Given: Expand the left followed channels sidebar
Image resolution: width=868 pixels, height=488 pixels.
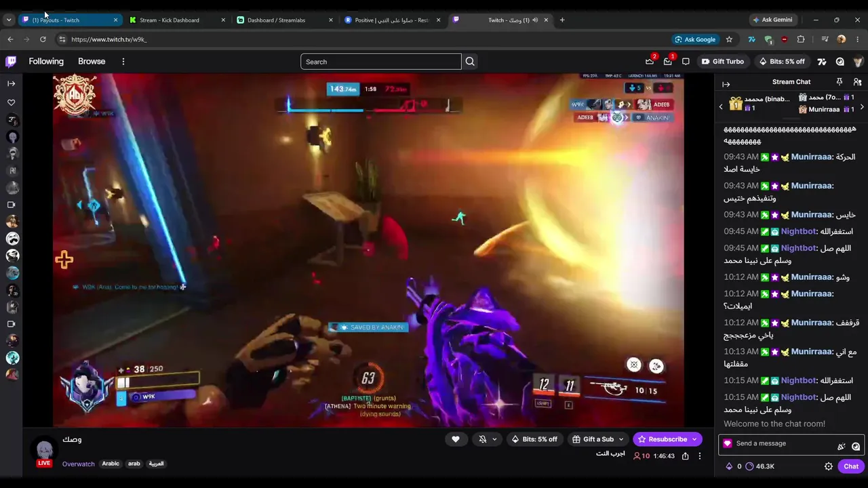Looking at the screenshot, I should tap(12, 83).
